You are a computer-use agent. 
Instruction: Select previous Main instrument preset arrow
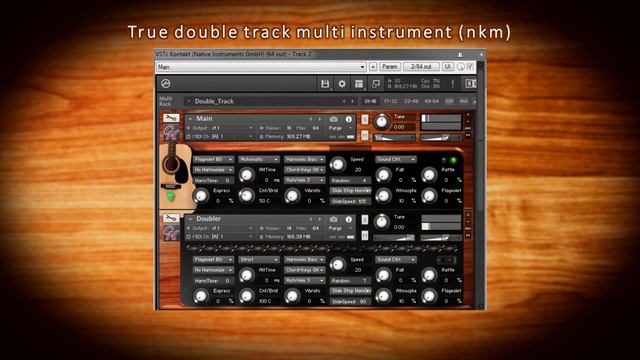pyautogui.click(x=311, y=119)
